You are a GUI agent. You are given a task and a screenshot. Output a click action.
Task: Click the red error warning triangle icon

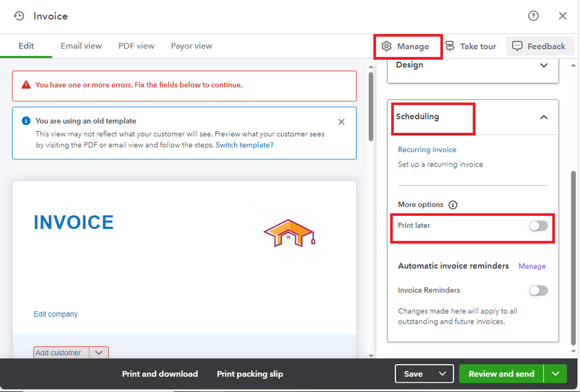click(x=26, y=85)
